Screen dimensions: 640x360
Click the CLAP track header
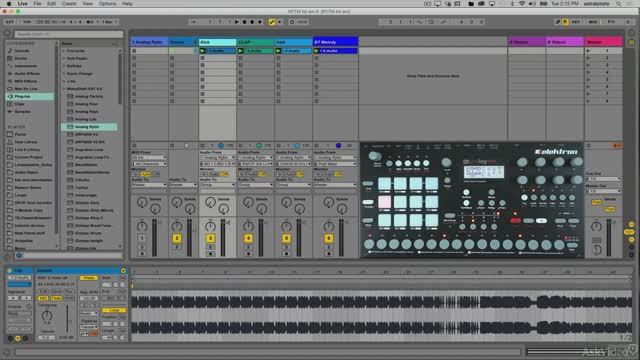(x=256, y=42)
